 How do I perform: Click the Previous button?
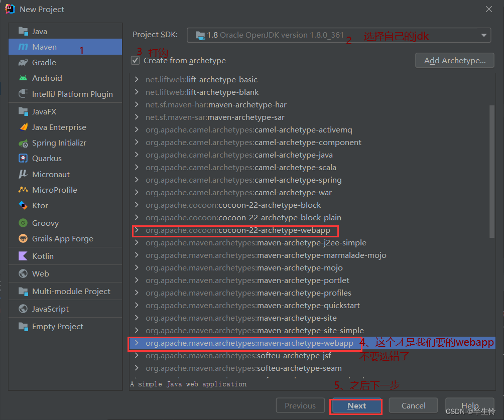tap(300, 406)
